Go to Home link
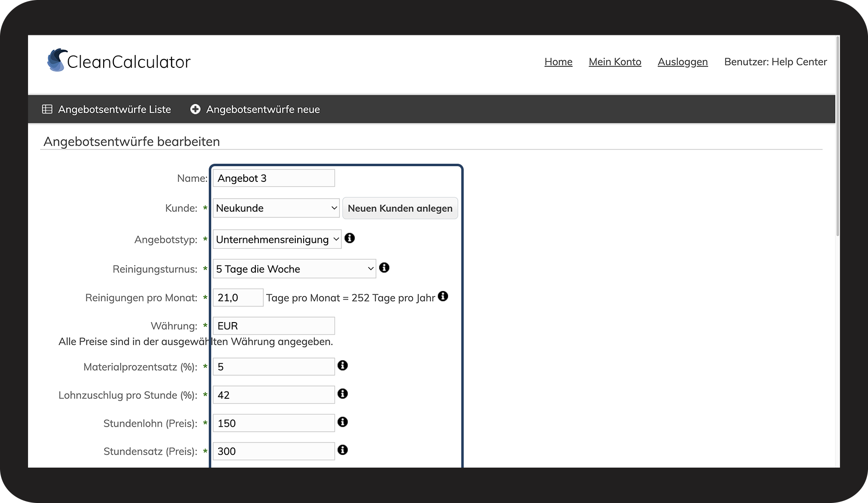 coord(558,62)
